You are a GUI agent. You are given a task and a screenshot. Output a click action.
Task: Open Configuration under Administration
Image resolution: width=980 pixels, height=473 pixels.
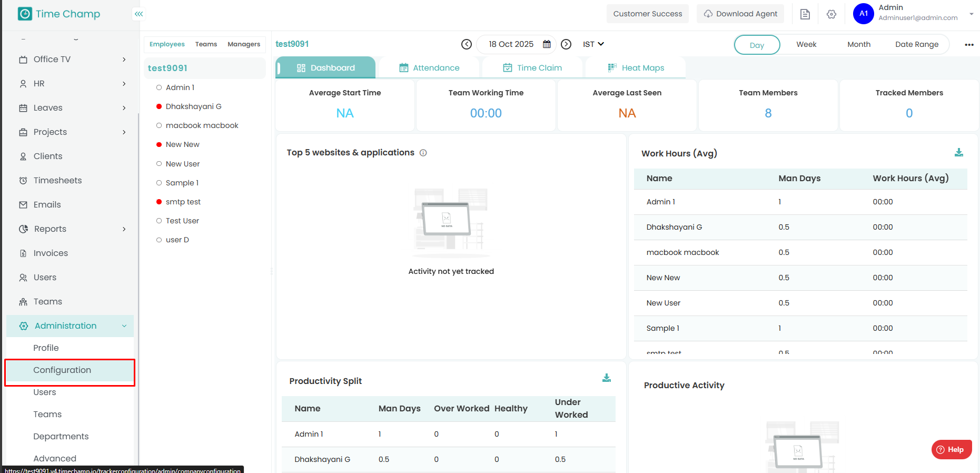point(70,370)
